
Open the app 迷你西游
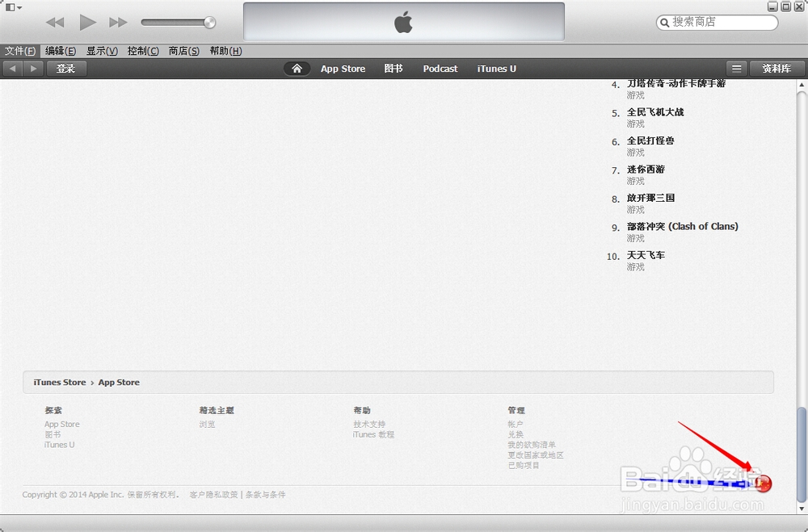646,170
